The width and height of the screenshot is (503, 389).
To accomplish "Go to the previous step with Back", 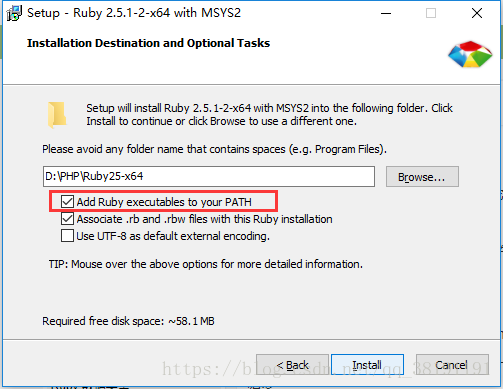I will coord(292,365).
